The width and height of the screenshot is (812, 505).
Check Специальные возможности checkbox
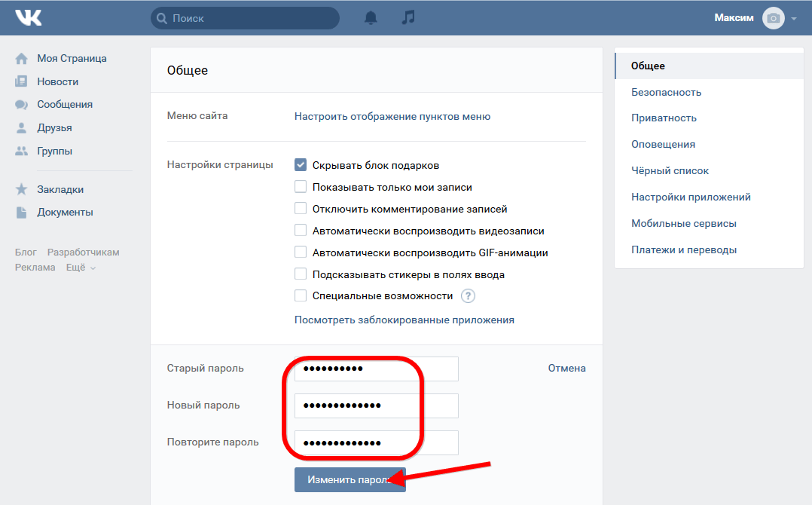(x=301, y=295)
